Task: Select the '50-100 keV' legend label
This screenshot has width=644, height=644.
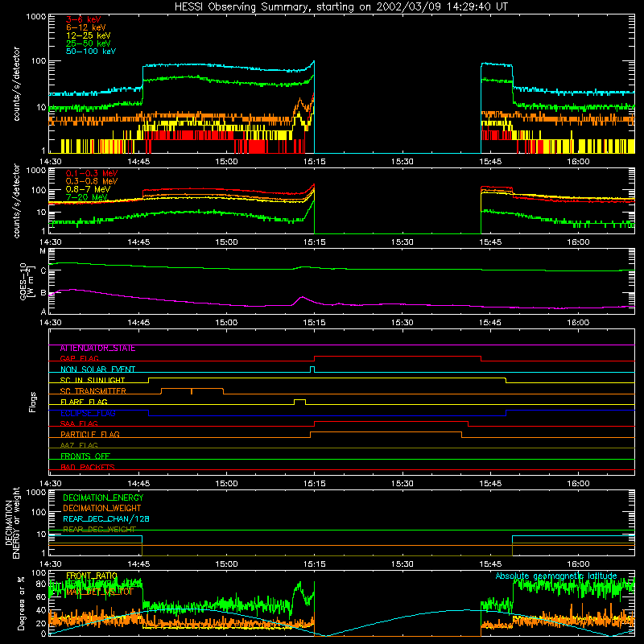Action: 91,52
